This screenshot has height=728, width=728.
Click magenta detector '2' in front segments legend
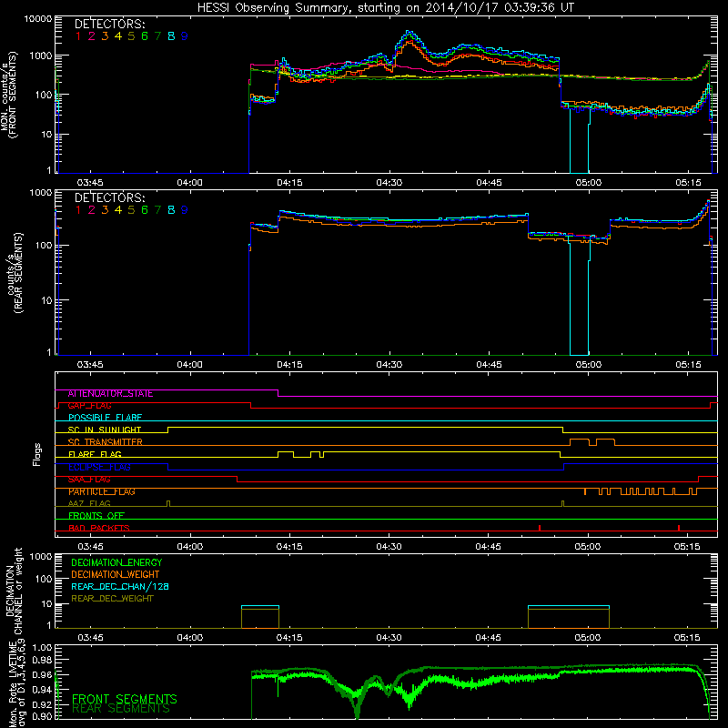click(x=92, y=36)
